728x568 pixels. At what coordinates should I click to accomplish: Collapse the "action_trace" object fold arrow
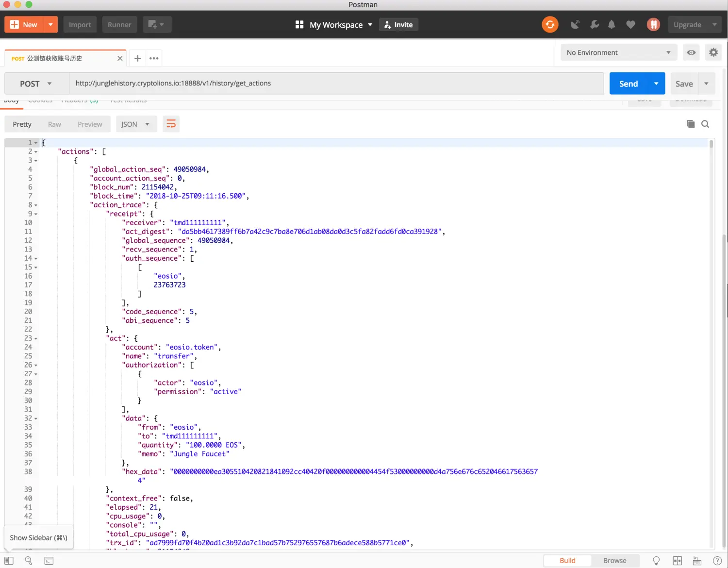[35, 205]
